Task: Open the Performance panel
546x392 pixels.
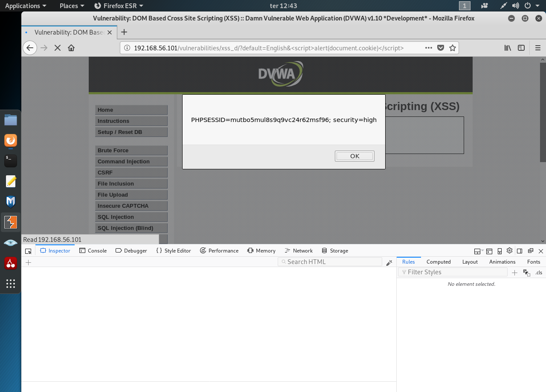Action: click(219, 251)
